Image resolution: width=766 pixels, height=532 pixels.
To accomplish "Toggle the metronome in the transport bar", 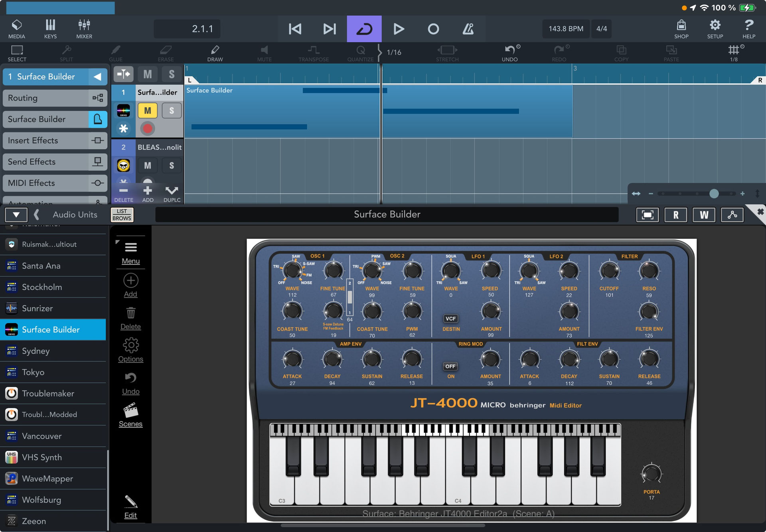I will pyautogui.click(x=469, y=29).
